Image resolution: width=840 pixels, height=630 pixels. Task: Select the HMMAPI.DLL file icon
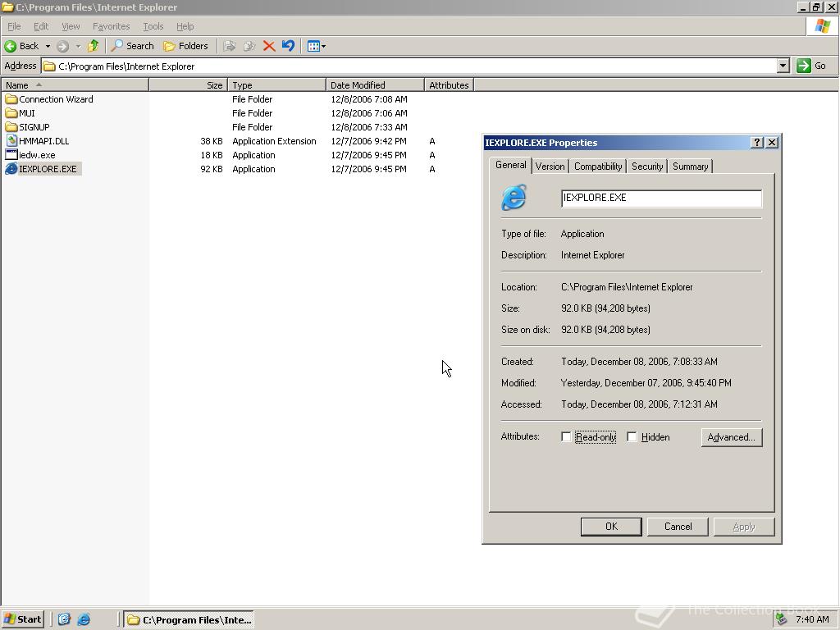[11, 141]
